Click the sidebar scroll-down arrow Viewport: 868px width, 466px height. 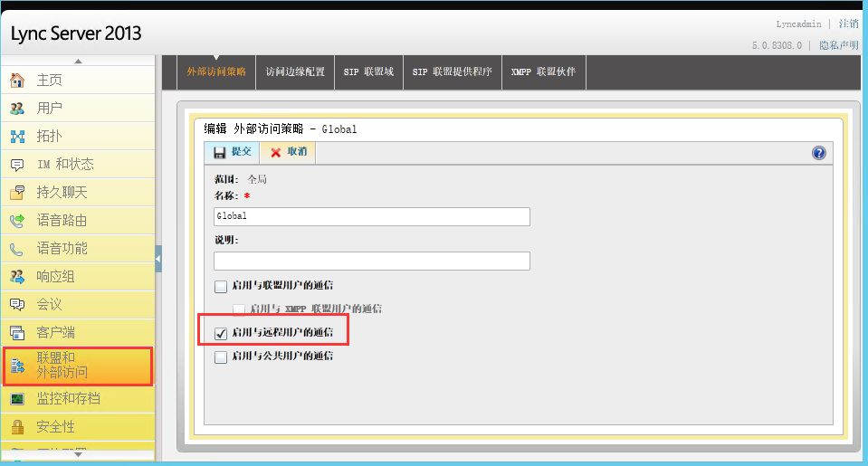coord(78,454)
